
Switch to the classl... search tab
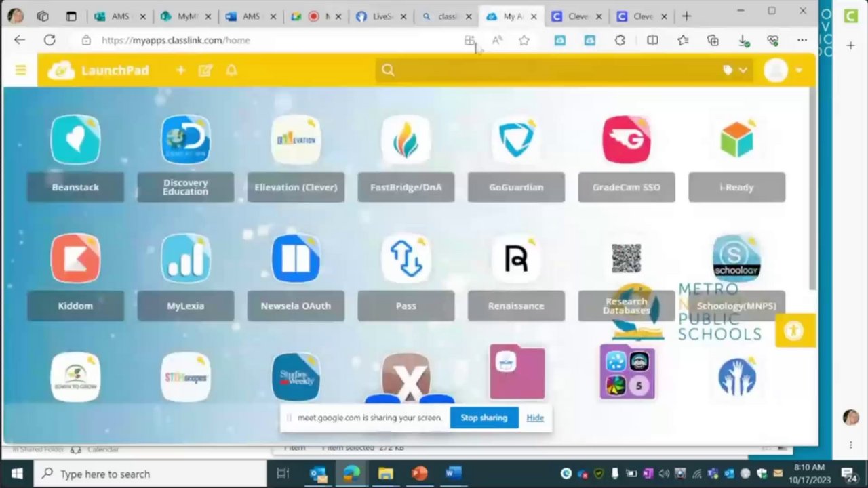point(448,16)
